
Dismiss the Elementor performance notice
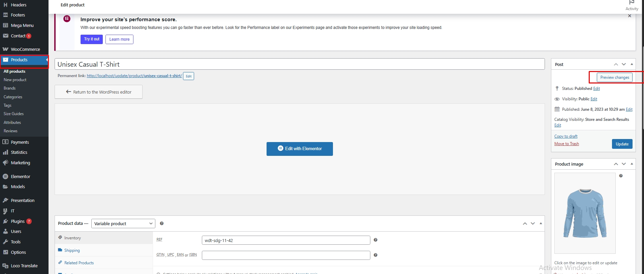tap(630, 16)
